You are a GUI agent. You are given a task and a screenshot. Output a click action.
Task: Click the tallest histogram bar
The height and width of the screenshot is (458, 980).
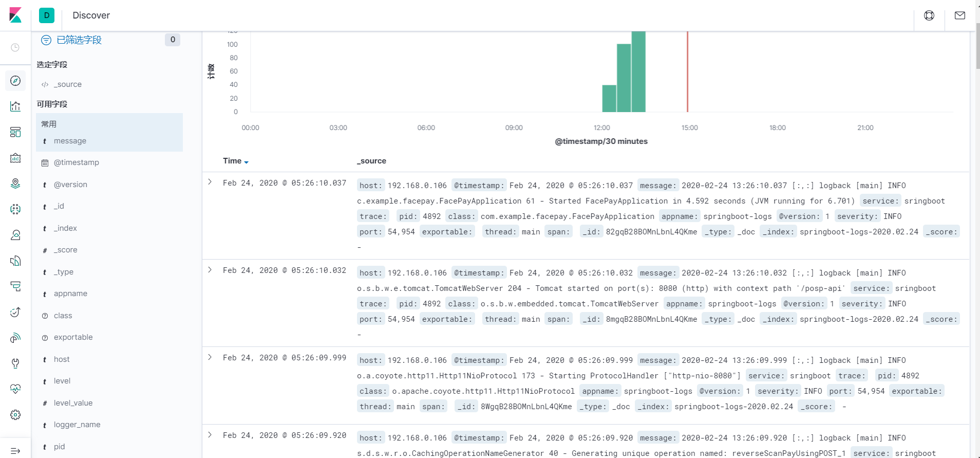(638, 71)
